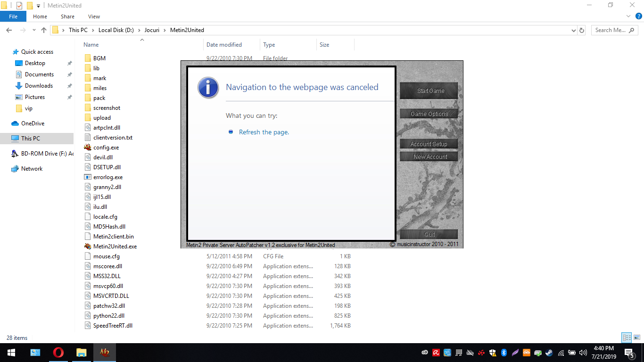Viewport: 644px width, 362px height.
Task: Click the Properties quick access icon
Action: 19,6
